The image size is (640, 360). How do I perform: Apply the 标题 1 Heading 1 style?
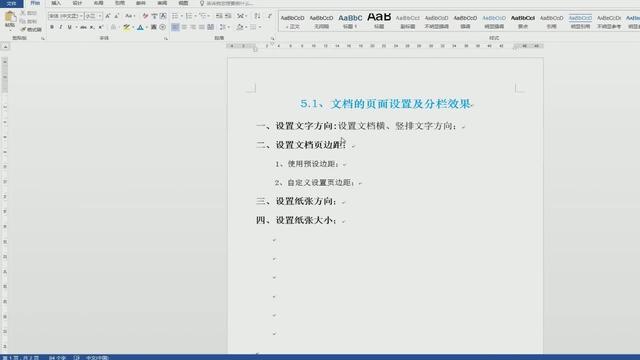point(350,22)
